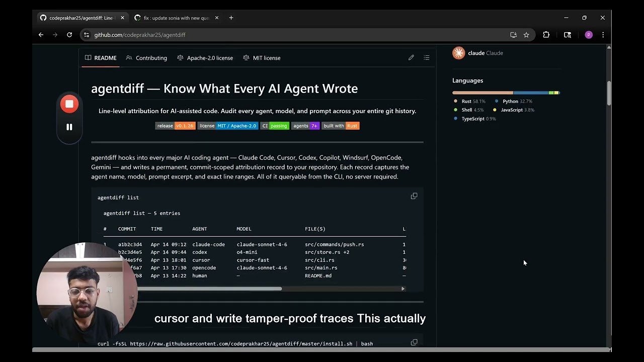Open site information icon in address bar
The image size is (644, 362).
[x=87, y=35]
